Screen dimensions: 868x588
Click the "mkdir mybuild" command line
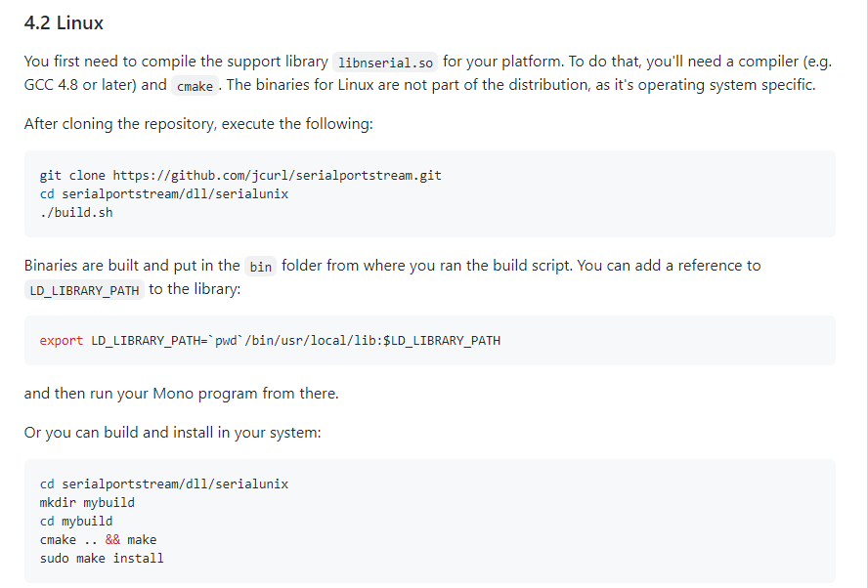[87, 502]
